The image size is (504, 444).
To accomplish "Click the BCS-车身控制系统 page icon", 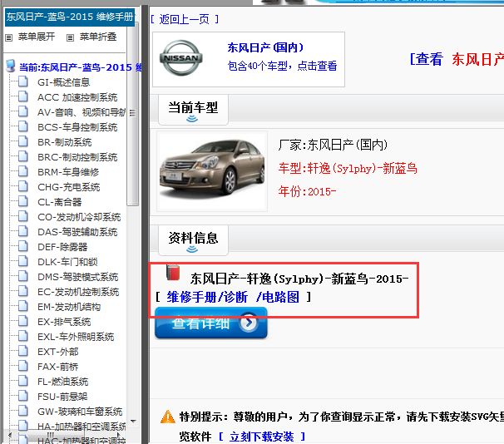I will pos(22,127).
